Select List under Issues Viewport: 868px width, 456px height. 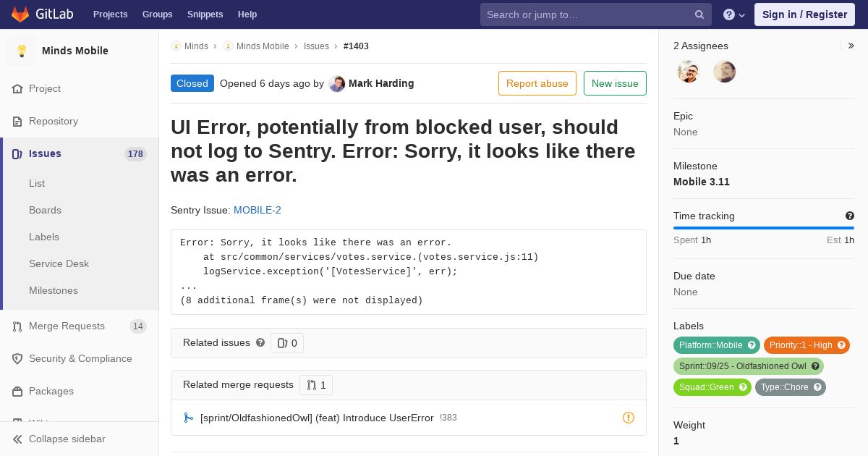coord(37,183)
